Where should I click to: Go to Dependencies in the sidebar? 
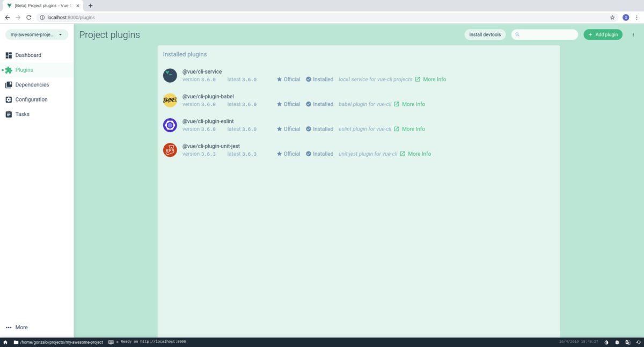36,85
